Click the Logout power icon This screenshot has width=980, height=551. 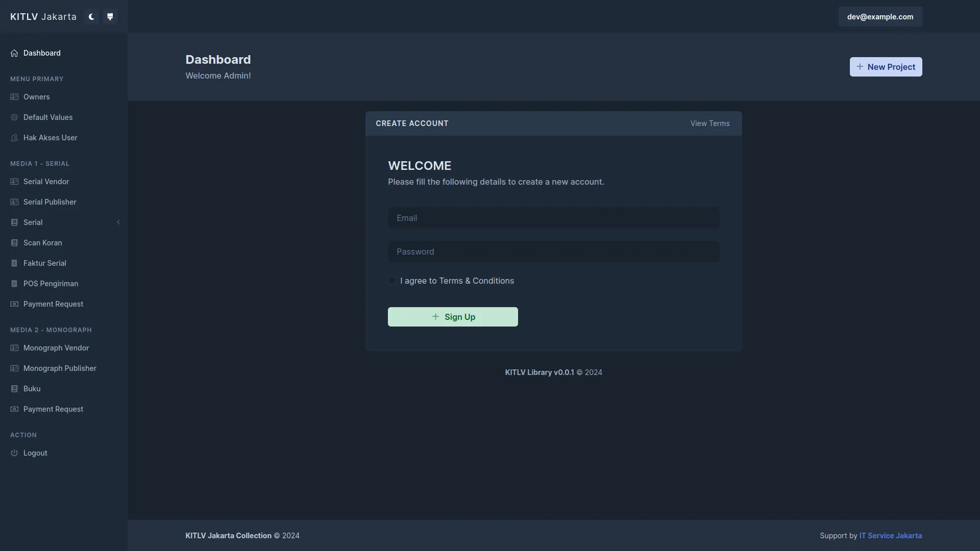pos(14,453)
